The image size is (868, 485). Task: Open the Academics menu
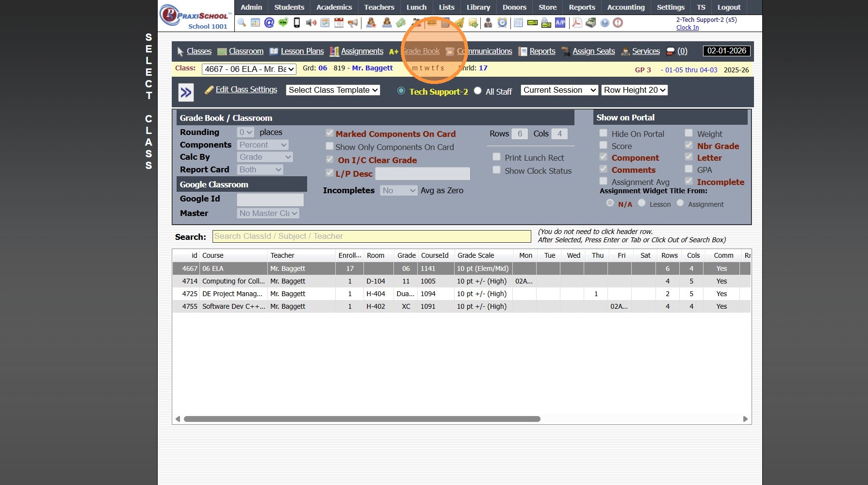[334, 7]
